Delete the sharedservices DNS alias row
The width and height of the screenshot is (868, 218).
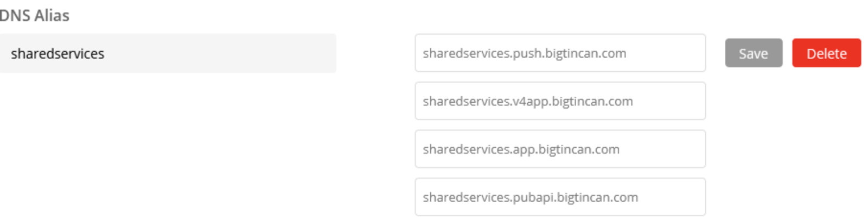tap(826, 53)
